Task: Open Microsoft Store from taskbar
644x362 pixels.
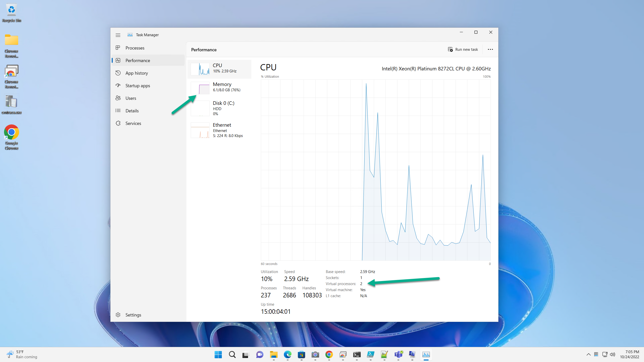Action: click(x=301, y=354)
